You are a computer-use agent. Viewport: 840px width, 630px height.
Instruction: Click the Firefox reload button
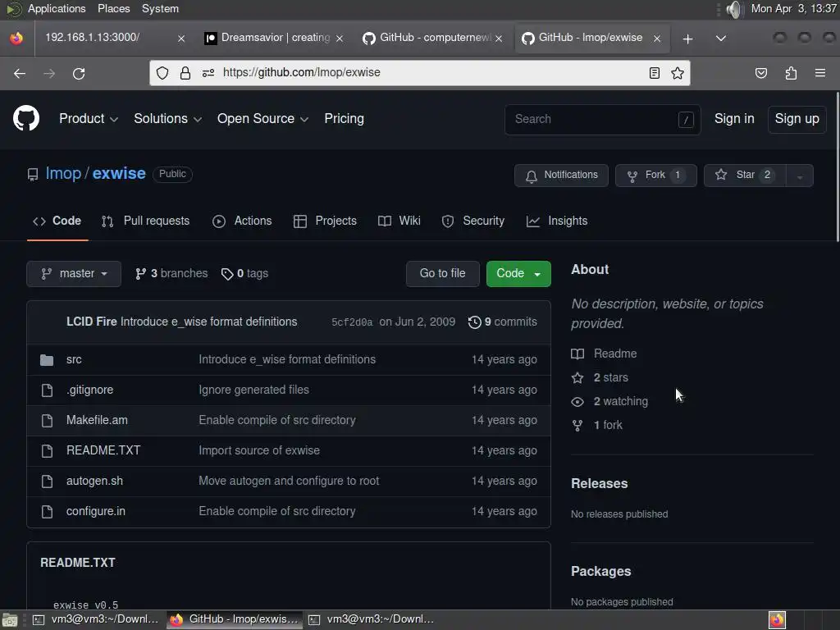[79, 73]
